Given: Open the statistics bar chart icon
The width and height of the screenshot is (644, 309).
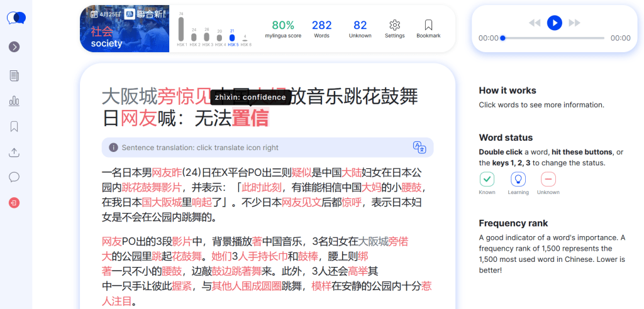Looking at the screenshot, I should tap(14, 101).
